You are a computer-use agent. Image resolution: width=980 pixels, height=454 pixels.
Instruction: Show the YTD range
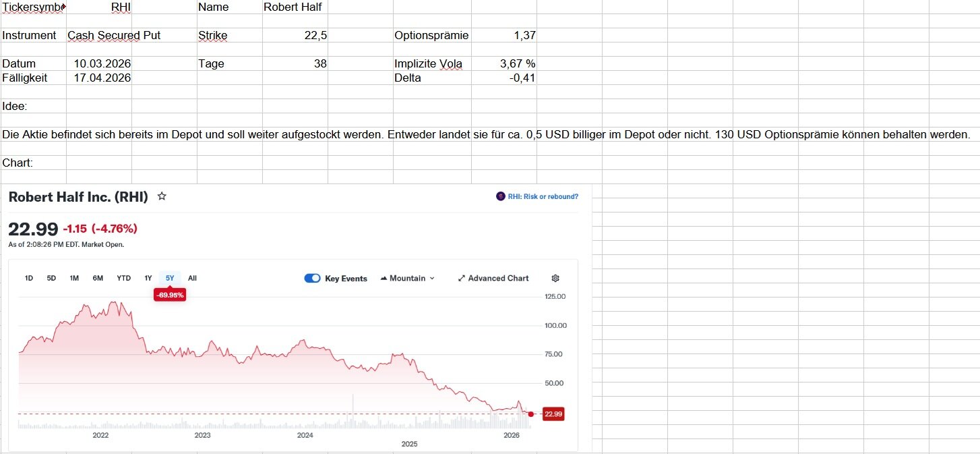click(x=123, y=278)
